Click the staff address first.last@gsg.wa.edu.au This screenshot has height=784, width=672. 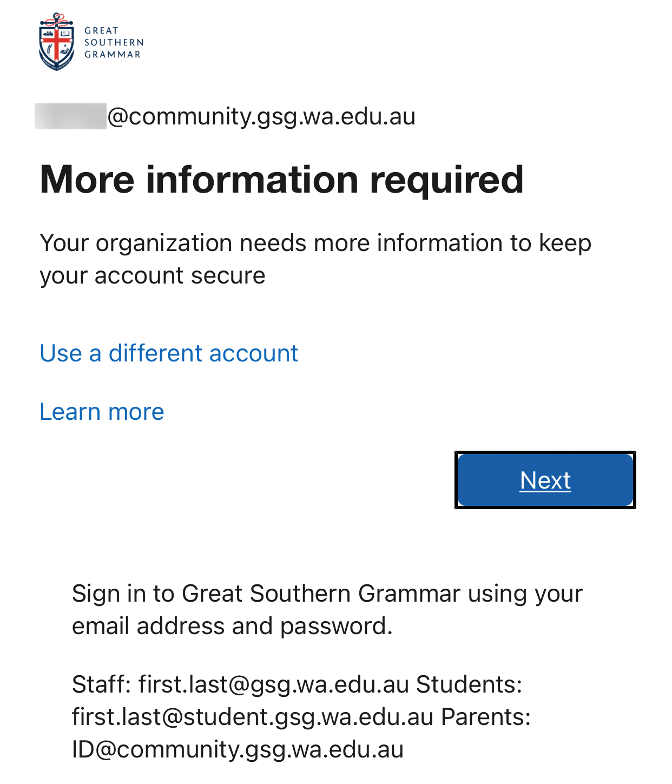[273, 684]
